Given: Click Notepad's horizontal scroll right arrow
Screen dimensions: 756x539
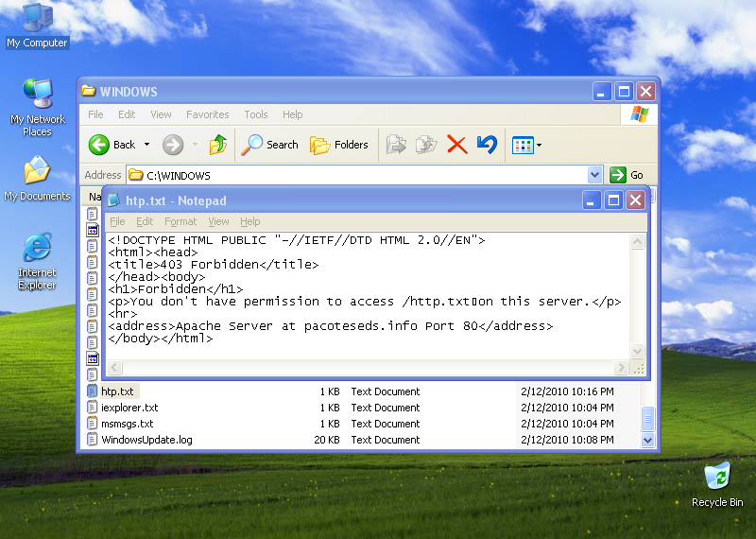Looking at the screenshot, I should pos(621,368).
